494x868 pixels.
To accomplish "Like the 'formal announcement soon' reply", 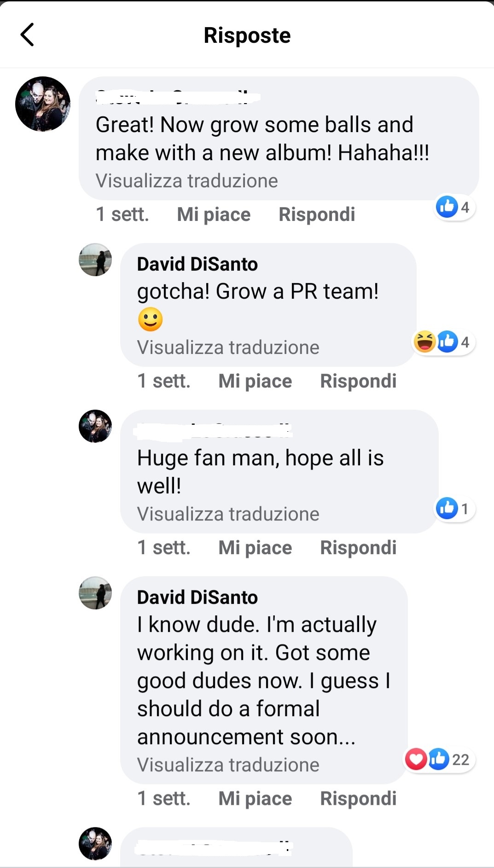I will [x=255, y=799].
